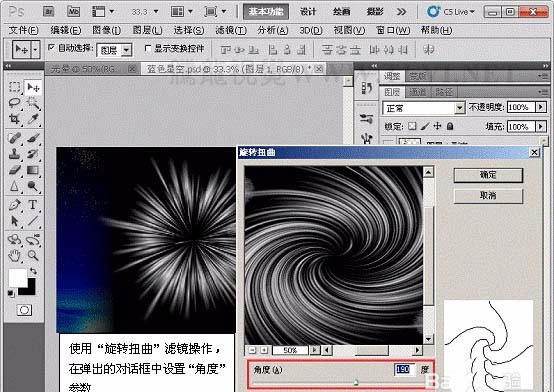Select the Brush tool

(33, 138)
